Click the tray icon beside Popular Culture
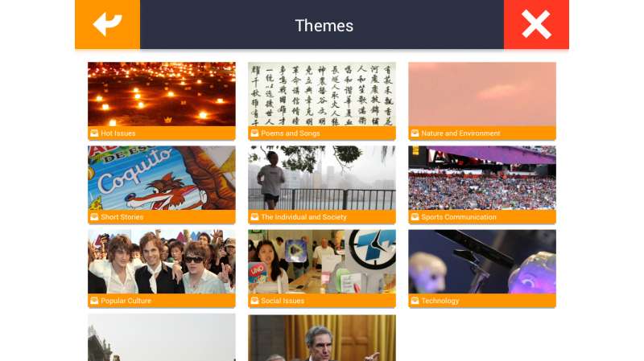 pos(94,301)
